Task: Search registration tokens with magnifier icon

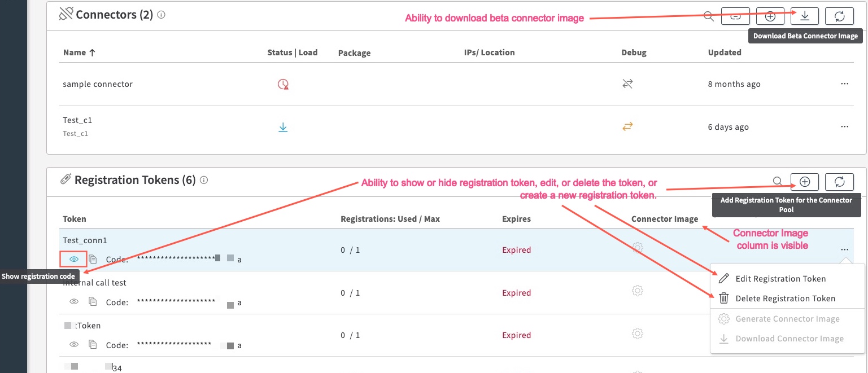Action: [x=778, y=182]
